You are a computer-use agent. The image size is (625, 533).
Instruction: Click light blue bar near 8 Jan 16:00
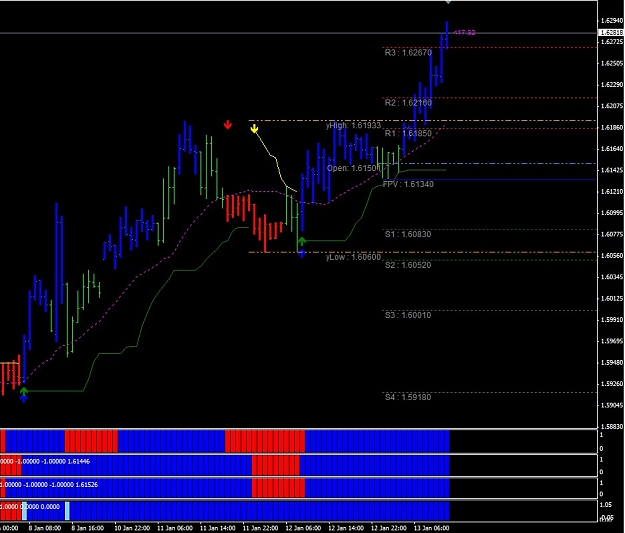pos(67,511)
